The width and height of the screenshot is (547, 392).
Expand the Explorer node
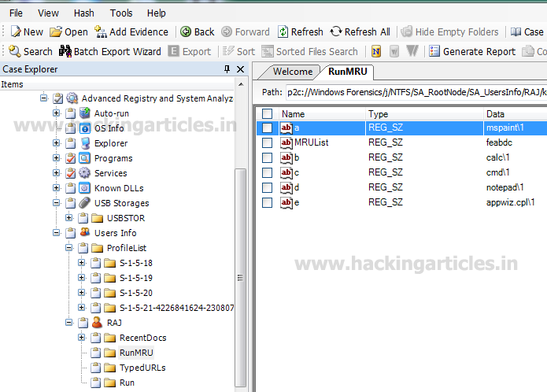56,143
